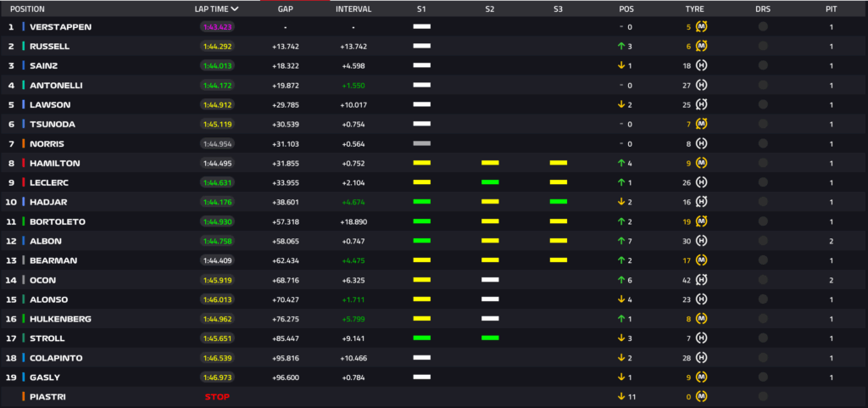Click Albon's green position-gained arrow
Viewport: 868px width, 408px height.
pyautogui.click(x=620, y=241)
